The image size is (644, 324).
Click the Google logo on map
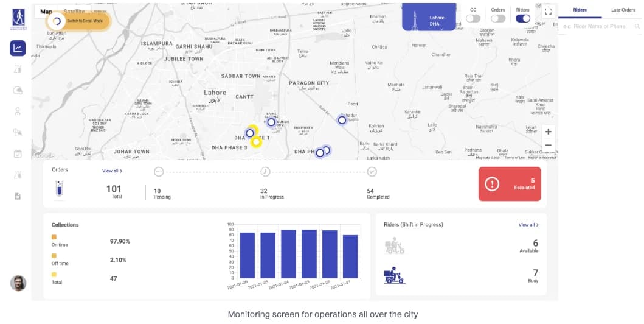coord(44,155)
